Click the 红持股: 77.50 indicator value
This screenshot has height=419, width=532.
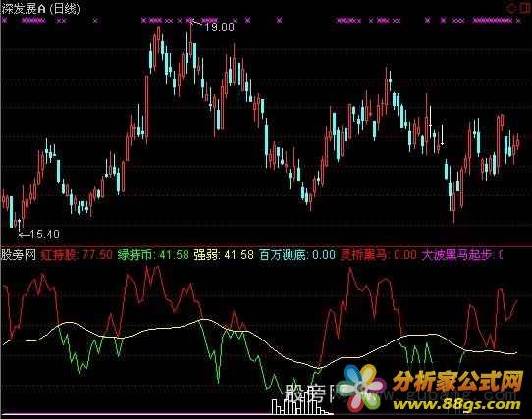tap(77, 255)
